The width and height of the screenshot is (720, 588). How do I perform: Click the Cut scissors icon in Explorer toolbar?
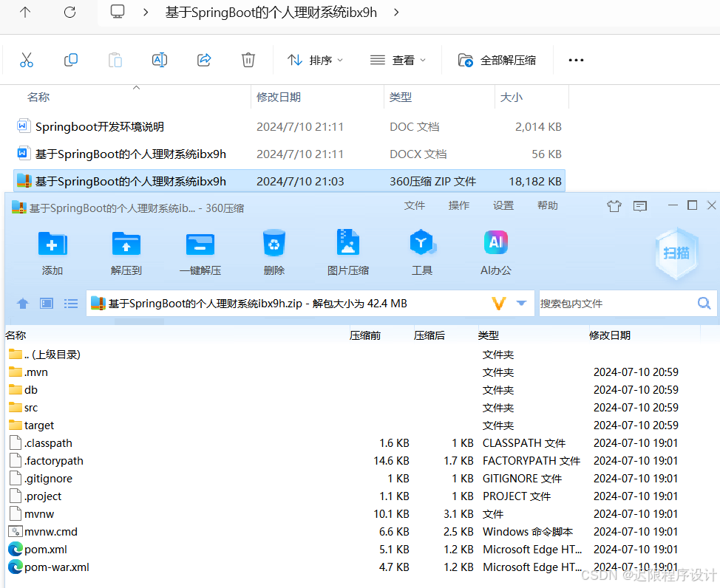pos(27,60)
